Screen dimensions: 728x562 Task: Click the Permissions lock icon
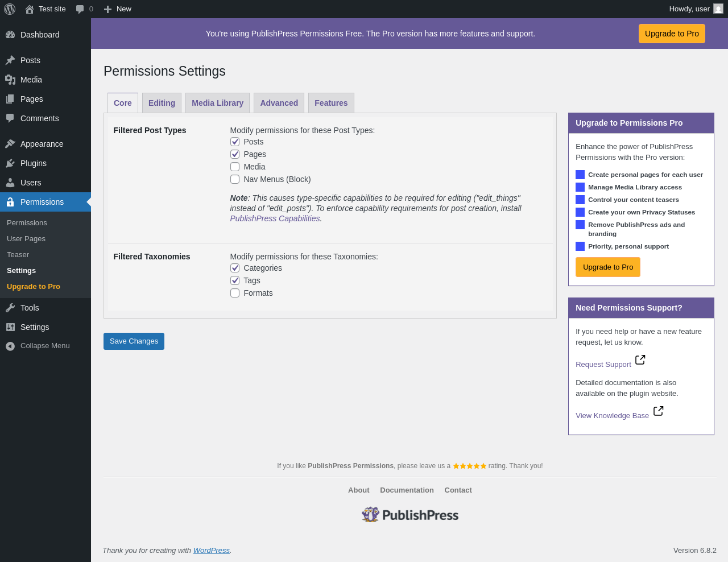(x=10, y=202)
